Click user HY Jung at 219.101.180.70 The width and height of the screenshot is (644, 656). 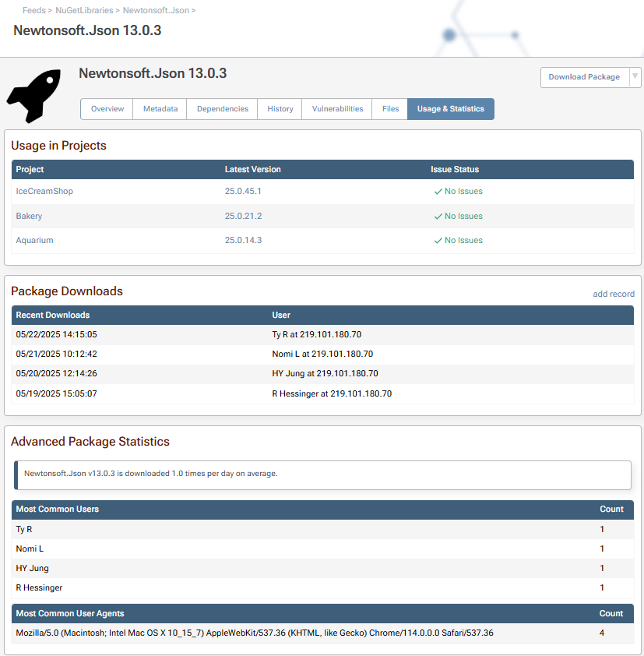point(325,373)
